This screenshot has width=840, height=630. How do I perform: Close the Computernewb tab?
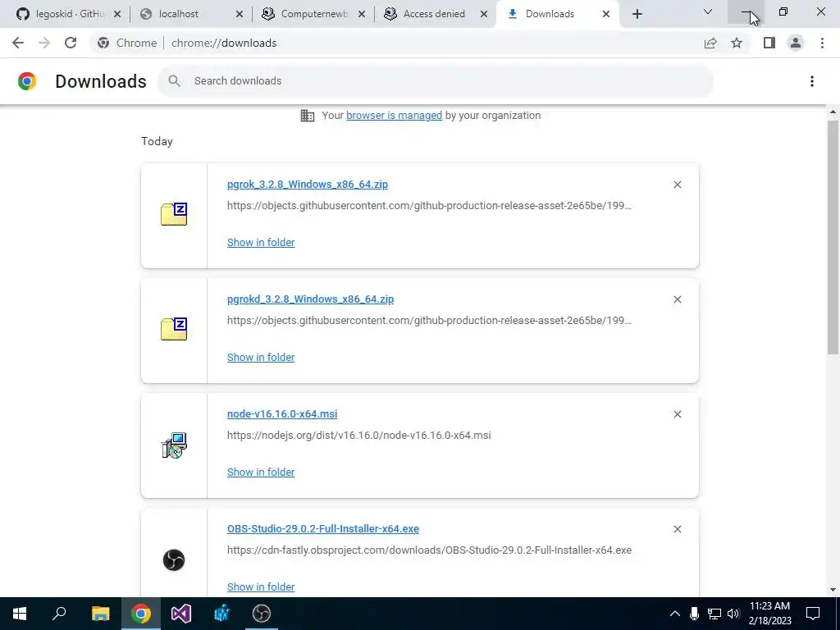362,14
